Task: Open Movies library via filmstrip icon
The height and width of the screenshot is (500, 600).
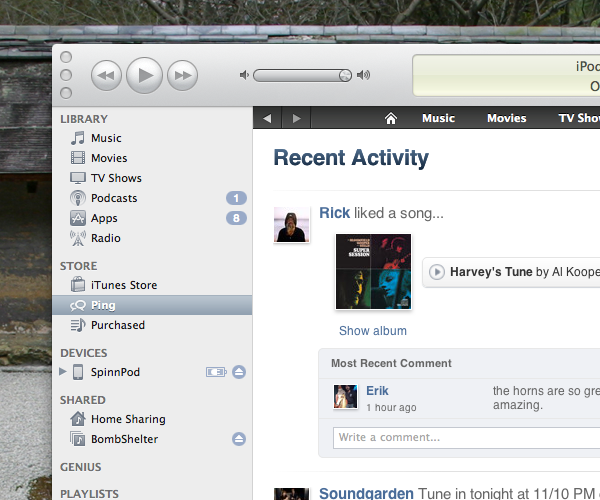Action: click(78, 158)
